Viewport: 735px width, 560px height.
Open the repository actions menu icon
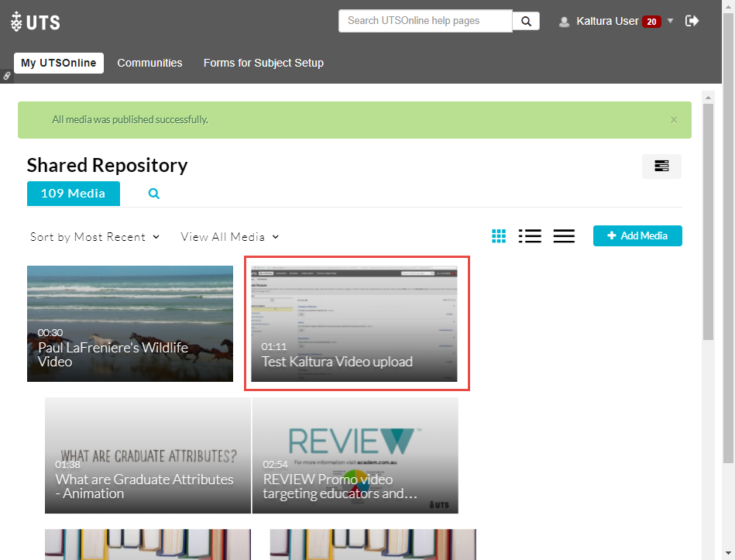661,166
